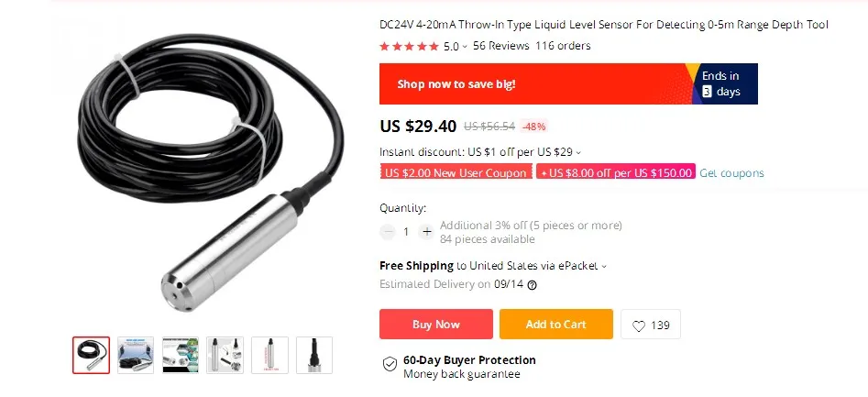
Task: Expand the instant discount details arrow
Action: (578, 152)
